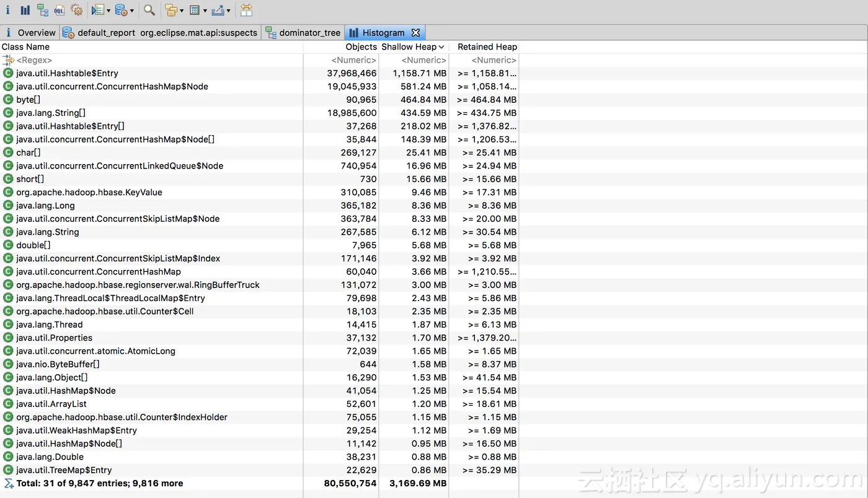
Task: Click class icon beside java.lang.Thread
Action: click(8, 325)
